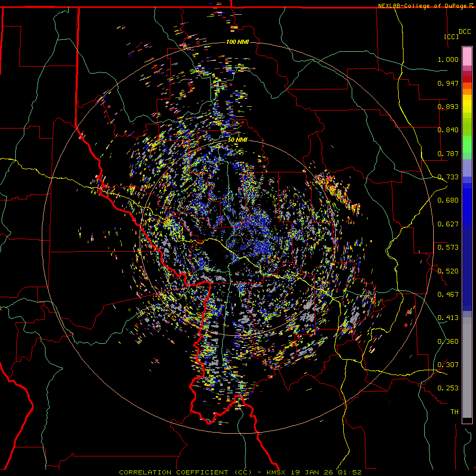Click the 1.000 value on the color scale
476x476 pixels.
[448, 59]
